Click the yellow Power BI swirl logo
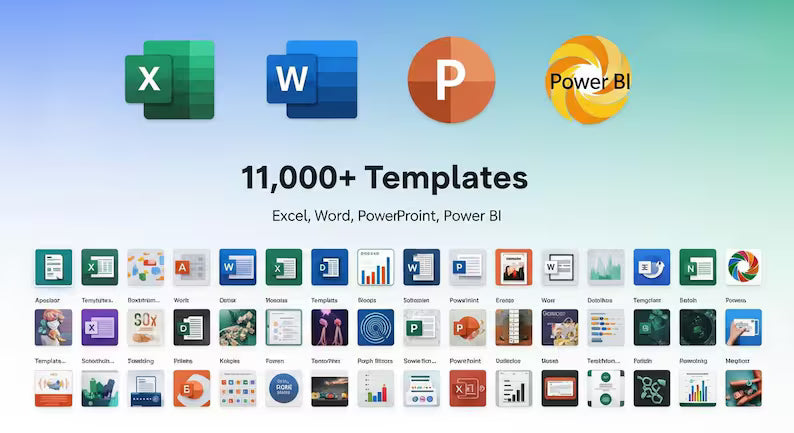The height and width of the screenshot is (433, 794). pyautogui.click(x=588, y=80)
